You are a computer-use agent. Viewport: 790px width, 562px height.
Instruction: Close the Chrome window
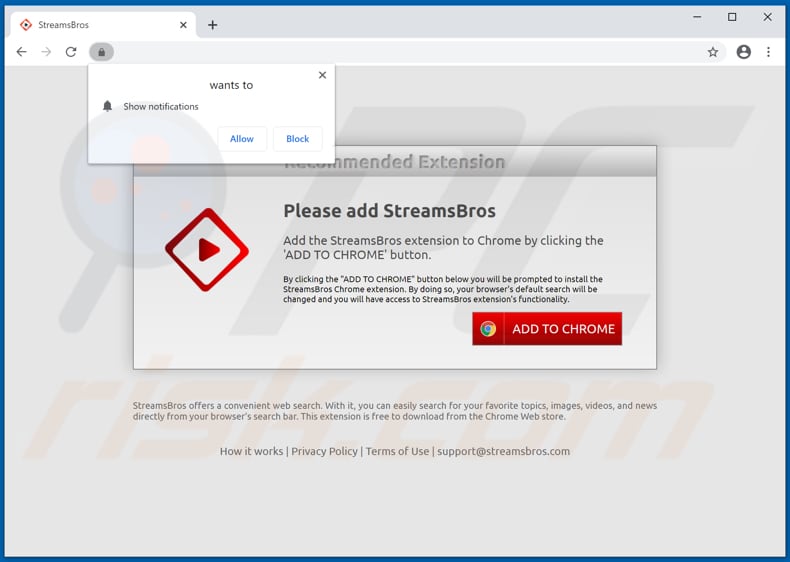tap(767, 17)
